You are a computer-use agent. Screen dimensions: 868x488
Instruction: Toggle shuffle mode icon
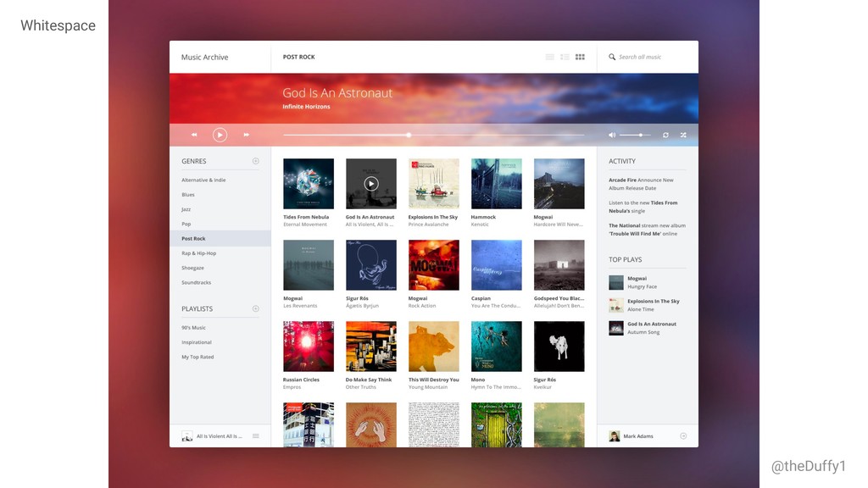(x=683, y=135)
